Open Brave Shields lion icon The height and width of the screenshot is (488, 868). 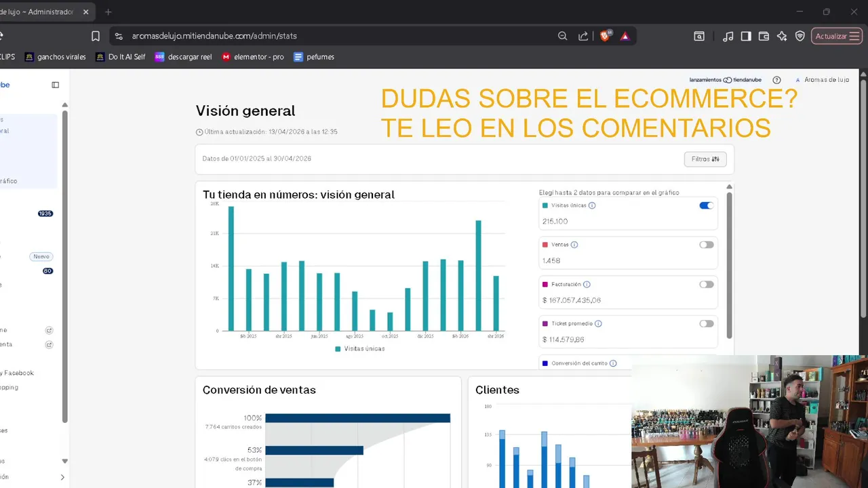(x=605, y=36)
